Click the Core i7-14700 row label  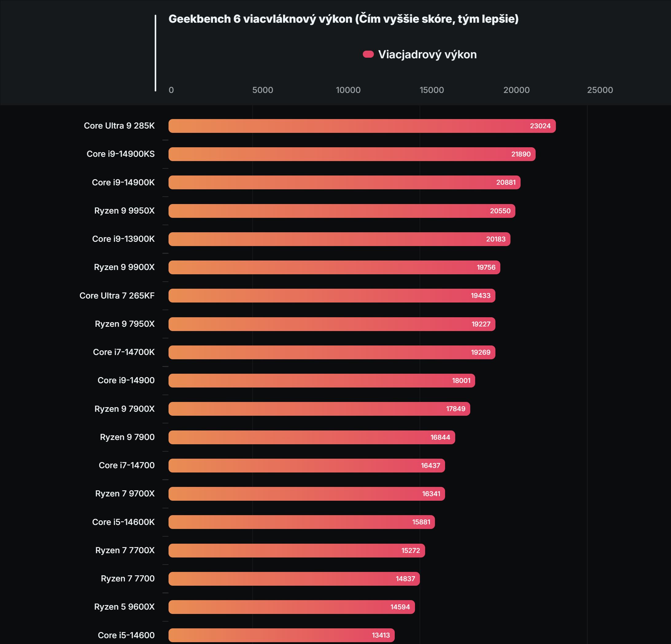[127, 465]
